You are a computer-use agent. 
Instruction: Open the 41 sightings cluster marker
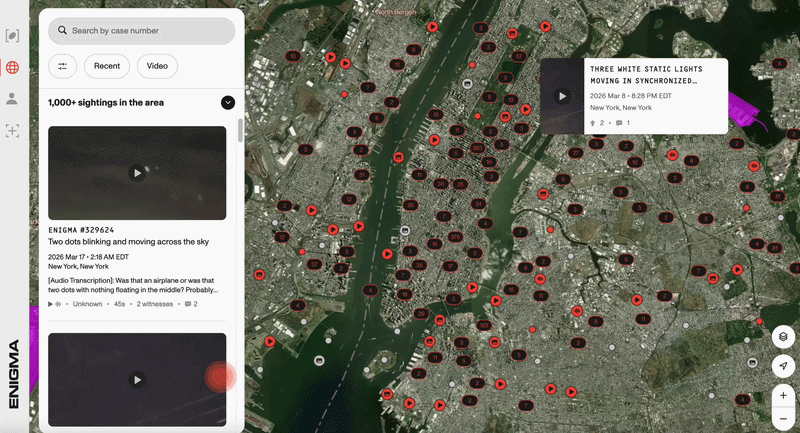[x=778, y=196]
